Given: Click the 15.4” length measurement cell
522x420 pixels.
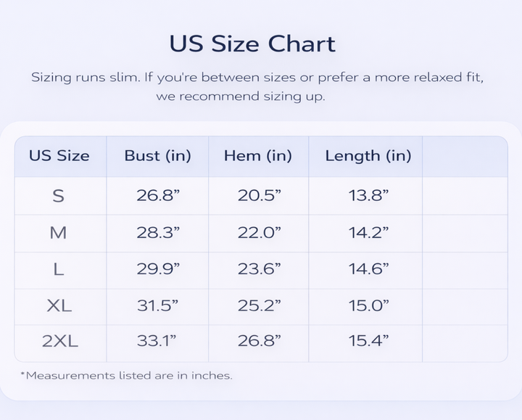Looking at the screenshot, I should 369,341.
